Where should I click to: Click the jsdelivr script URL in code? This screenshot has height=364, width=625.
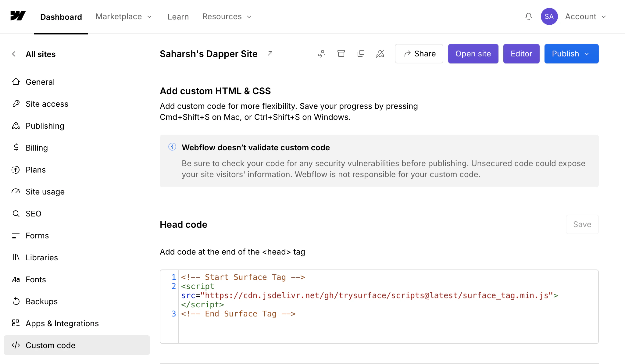coord(377,295)
